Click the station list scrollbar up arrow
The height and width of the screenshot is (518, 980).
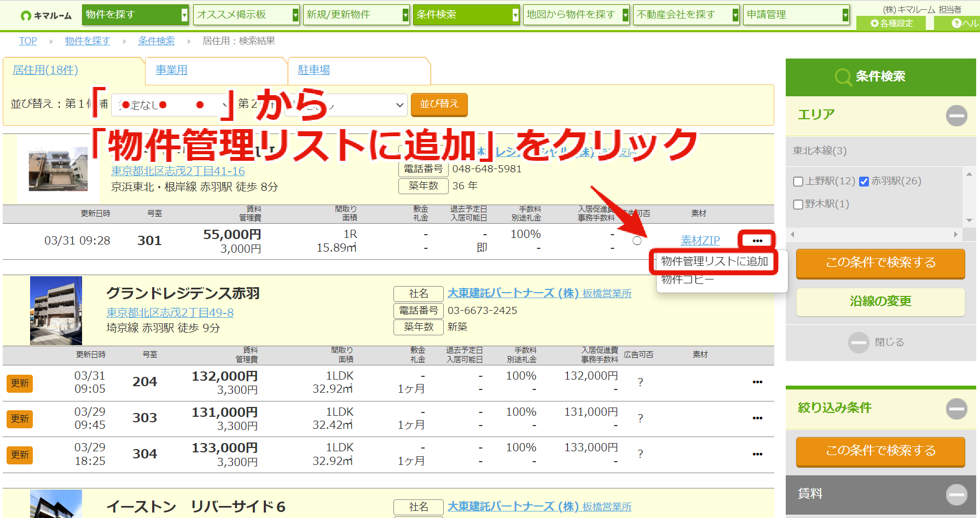pos(969,174)
